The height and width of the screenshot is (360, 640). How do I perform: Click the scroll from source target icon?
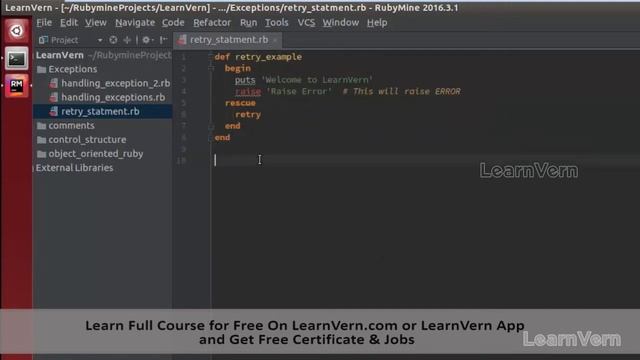pyautogui.click(x=113, y=40)
